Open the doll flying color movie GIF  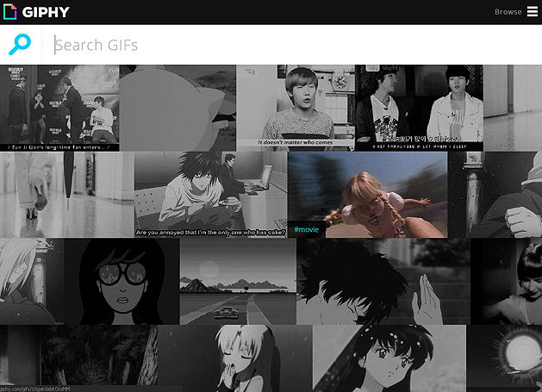click(x=367, y=195)
